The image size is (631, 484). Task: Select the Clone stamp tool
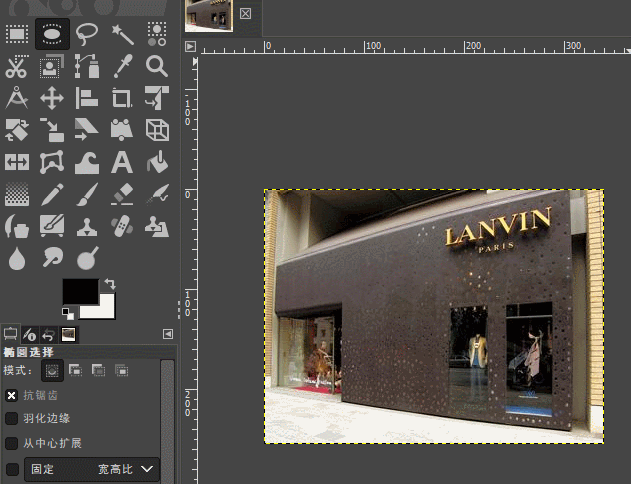coord(87,226)
